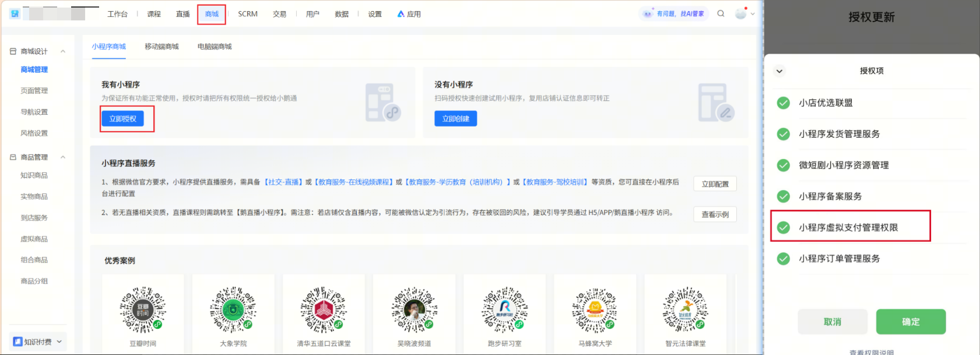Open 跑步研习社 QR code thumbnail
Image resolution: width=980 pixels, height=355 pixels.
(505, 310)
